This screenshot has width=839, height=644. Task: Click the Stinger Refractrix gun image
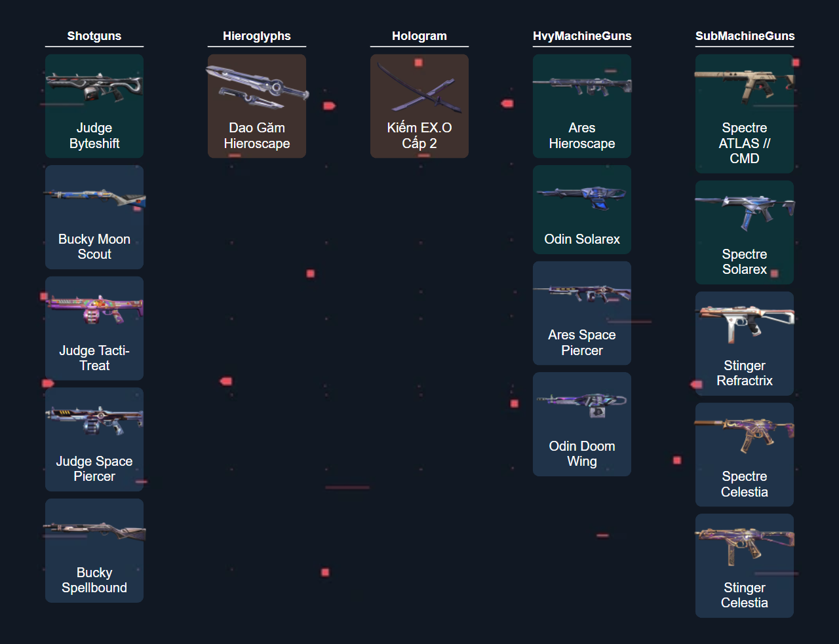pyautogui.click(x=744, y=324)
